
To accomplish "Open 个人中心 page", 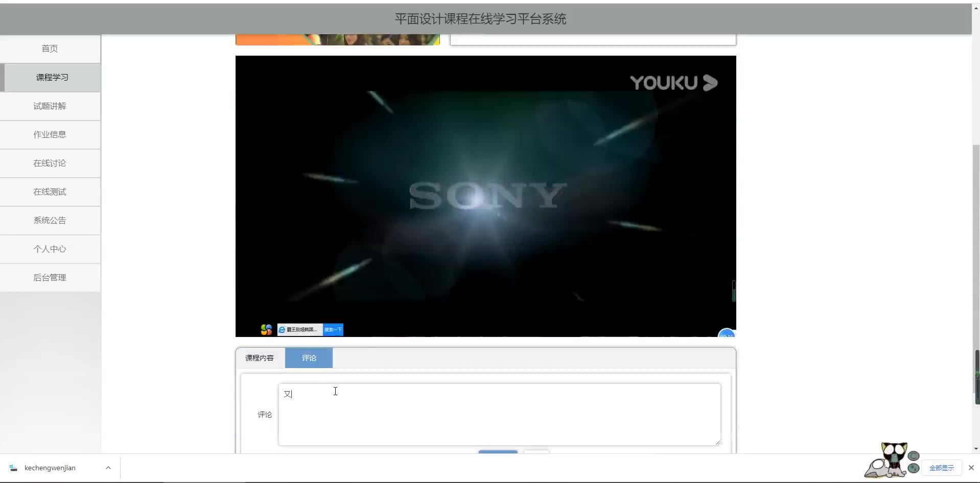I will click(x=50, y=249).
